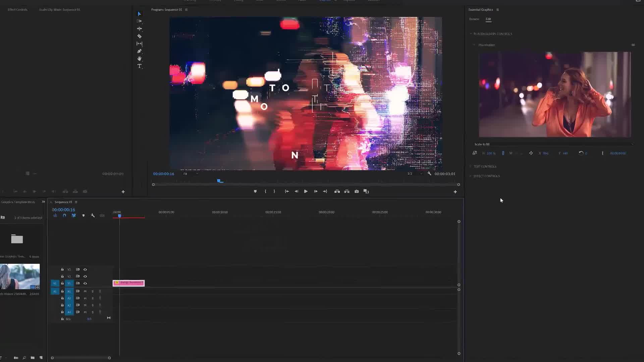Play the sequence in Program Monitor
The image size is (644, 362).
pos(306,191)
